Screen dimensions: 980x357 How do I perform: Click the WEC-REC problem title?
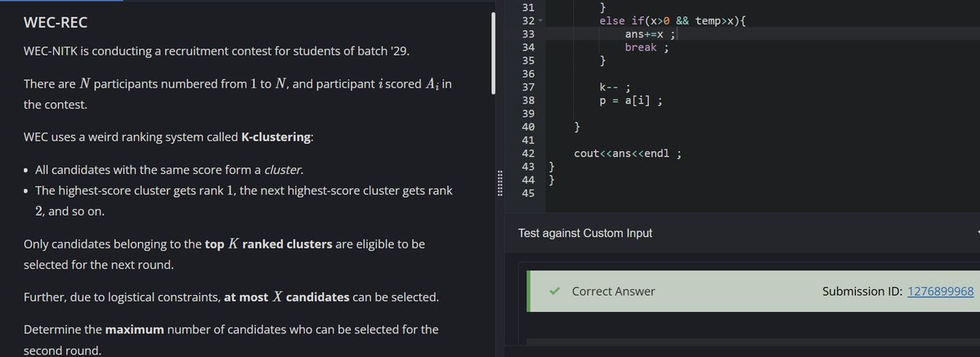point(55,23)
